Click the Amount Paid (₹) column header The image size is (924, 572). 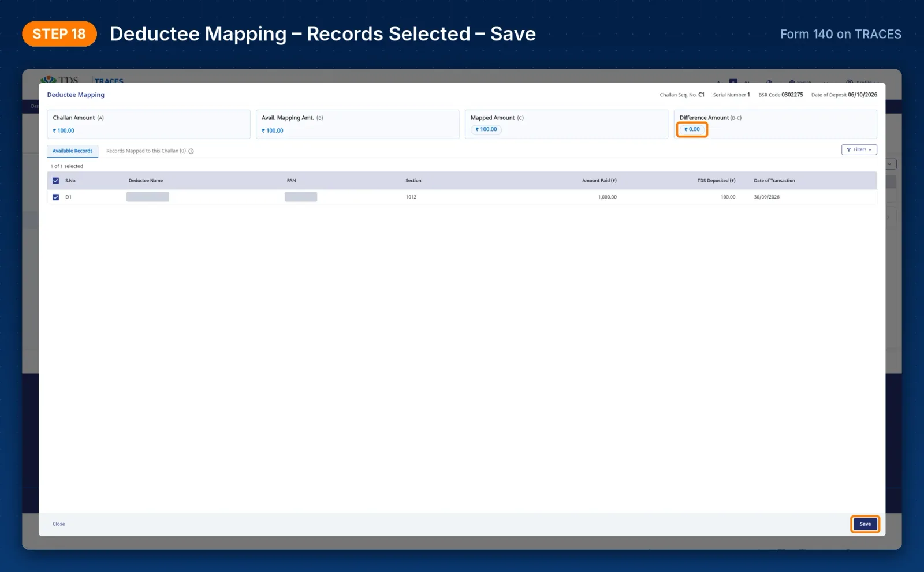(x=599, y=181)
